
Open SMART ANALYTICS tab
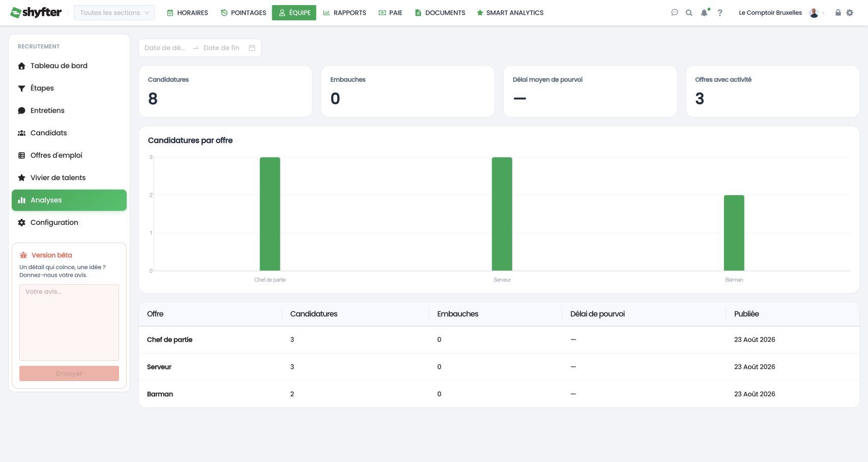[x=510, y=13]
